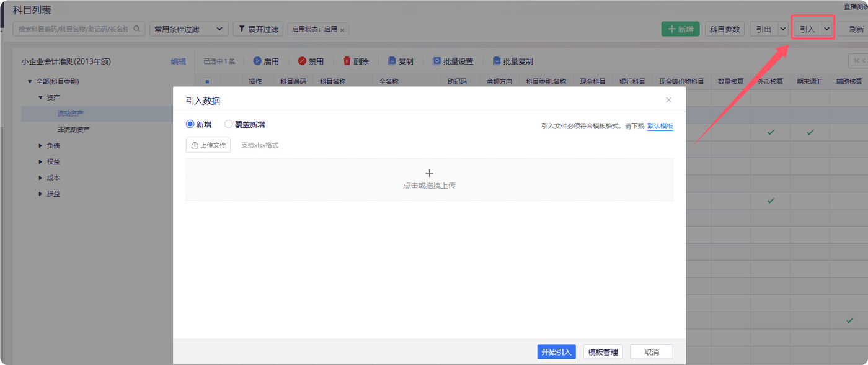
Task: Select the 覆盖新增 radio option
Action: (x=228, y=124)
